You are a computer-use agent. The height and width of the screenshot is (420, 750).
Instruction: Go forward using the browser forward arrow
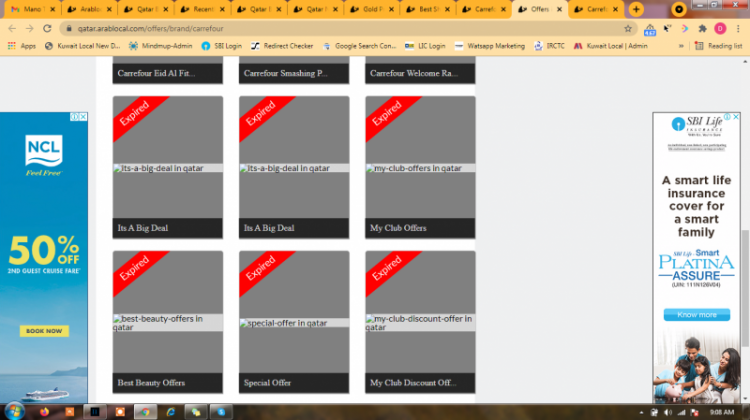30,29
